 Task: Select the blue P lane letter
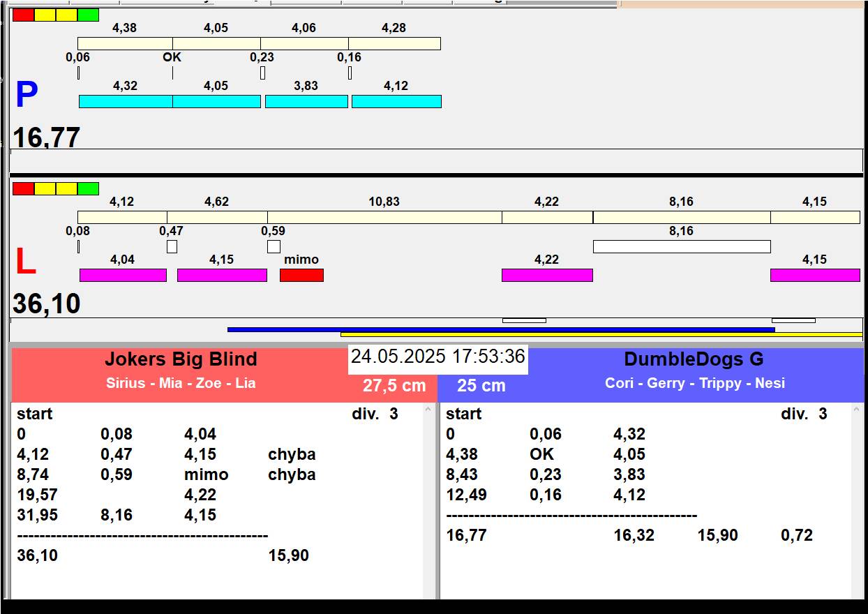pyautogui.click(x=27, y=95)
